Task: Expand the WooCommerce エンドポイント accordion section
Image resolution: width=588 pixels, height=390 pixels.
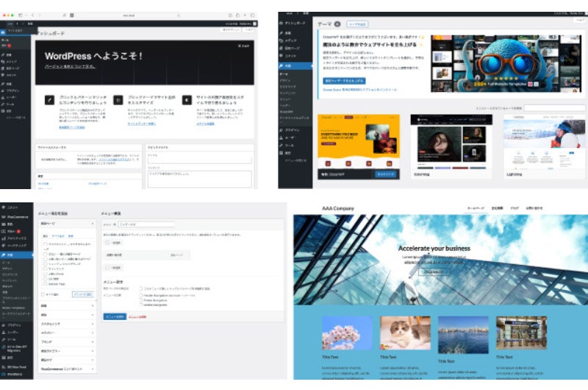Action: tap(67, 369)
